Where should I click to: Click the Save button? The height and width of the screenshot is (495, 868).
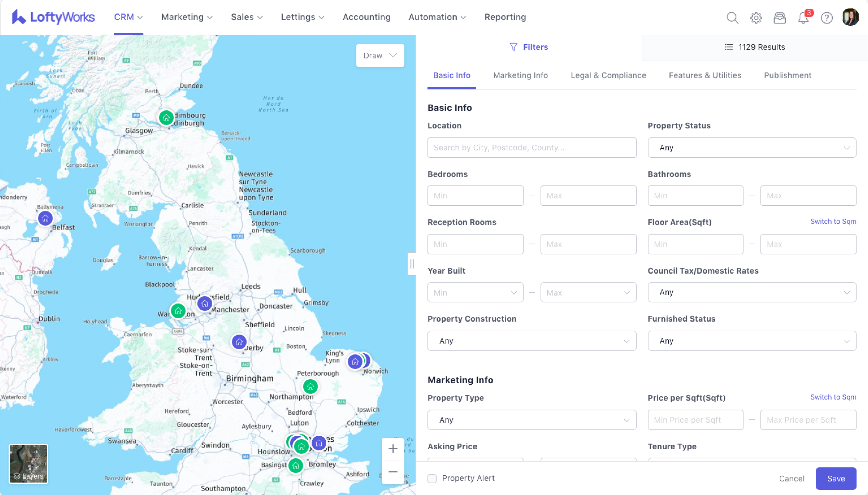tap(836, 478)
